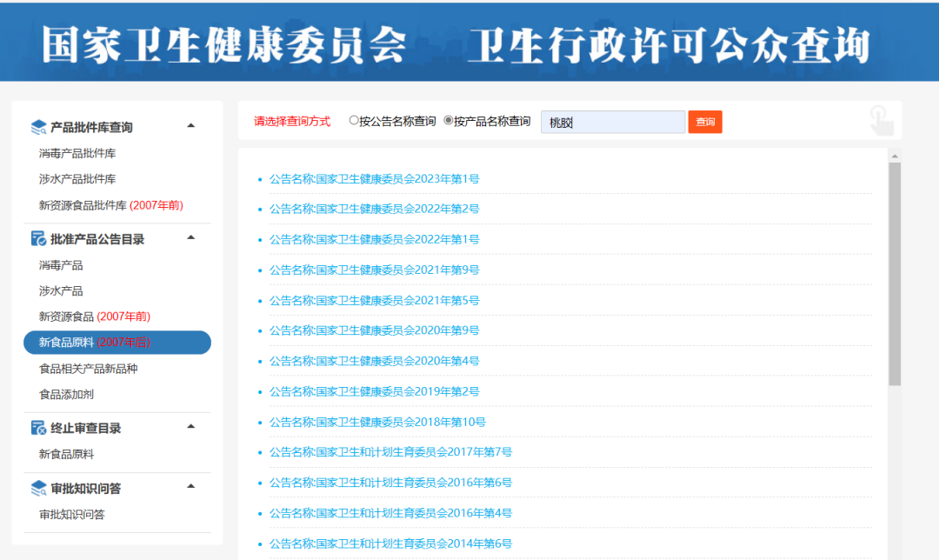Click the 产品批件库查询 section header

[x=91, y=127]
